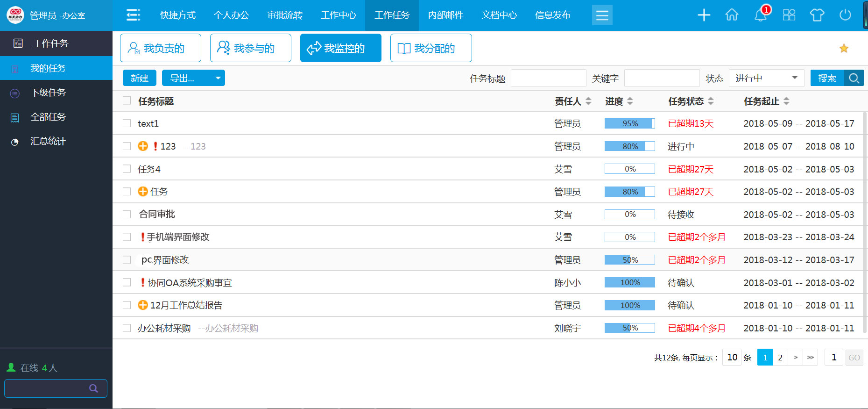Switch to the 我负责的 tab
868x409 pixels.
pyautogui.click(x=161, y=48)
